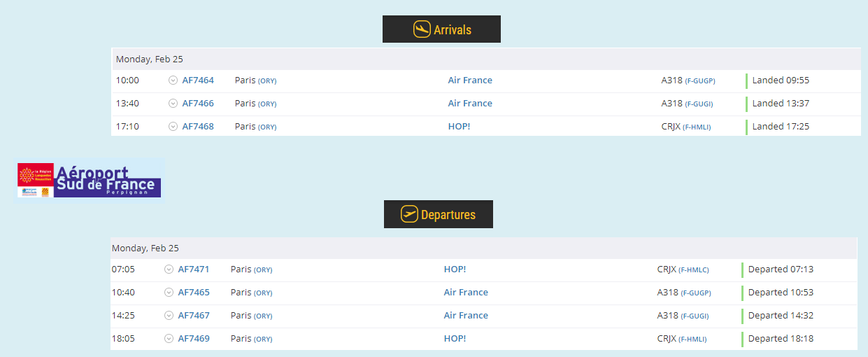Click the Arrivals Monday, Feb 25 date header

pyautogui.click(x=486, y=59)
